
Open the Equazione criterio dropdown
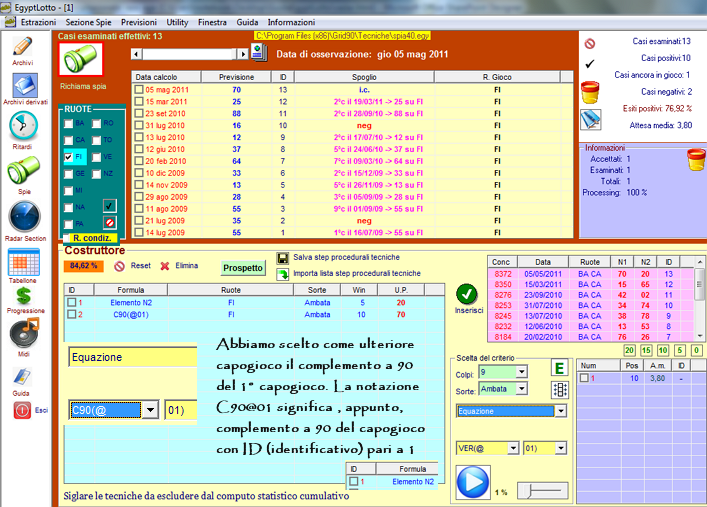561,411
